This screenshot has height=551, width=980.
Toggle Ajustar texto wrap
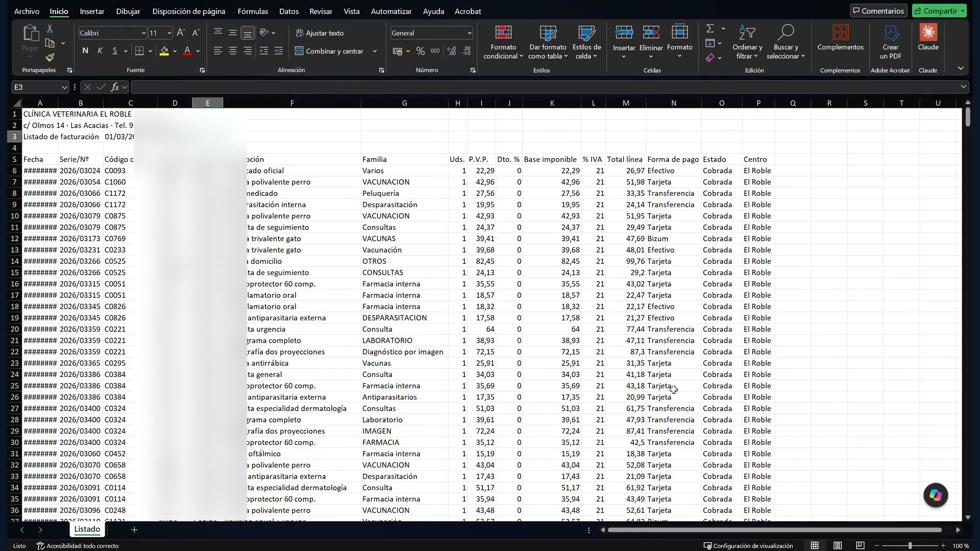[320, 33]
